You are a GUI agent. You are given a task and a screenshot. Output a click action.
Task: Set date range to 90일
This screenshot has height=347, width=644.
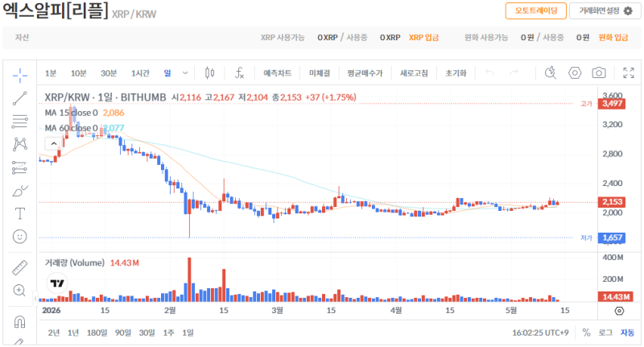tap(123, 333)
